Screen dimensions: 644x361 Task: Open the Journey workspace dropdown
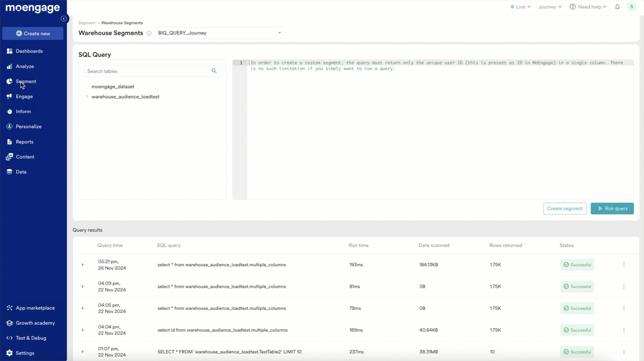[550, 7]
